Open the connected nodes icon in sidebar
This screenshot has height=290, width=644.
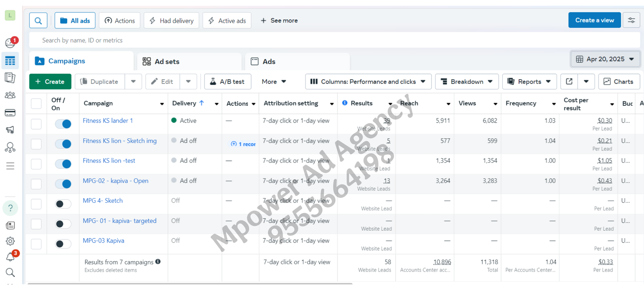tap(10, 148)
